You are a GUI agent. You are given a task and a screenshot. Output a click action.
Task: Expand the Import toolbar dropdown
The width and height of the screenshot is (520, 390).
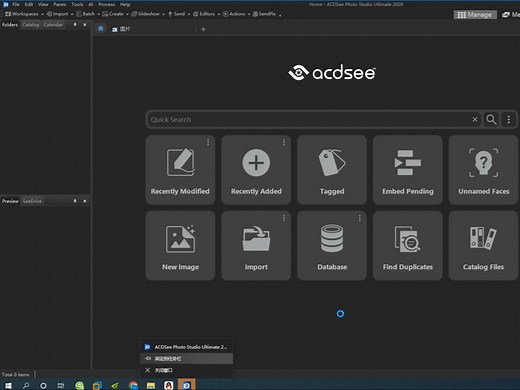click(72, 14)
